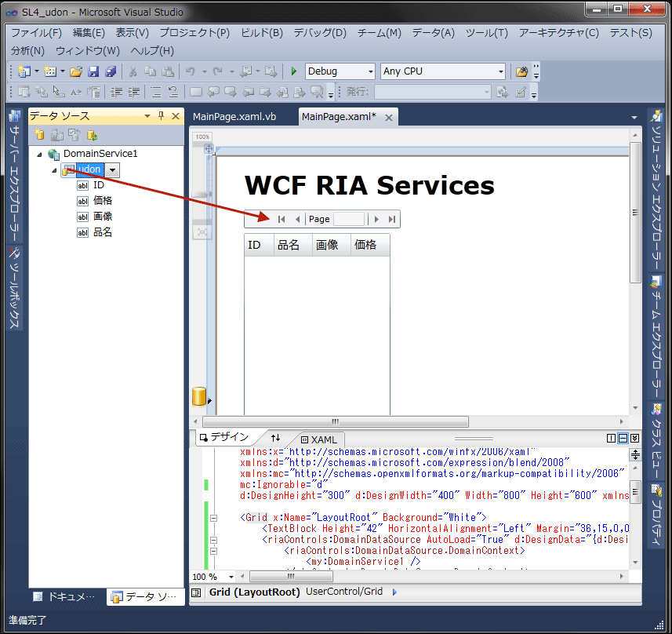Click the designer zoom slider thumb
This screenshot has height=634, width=672.
pos(201,195)
